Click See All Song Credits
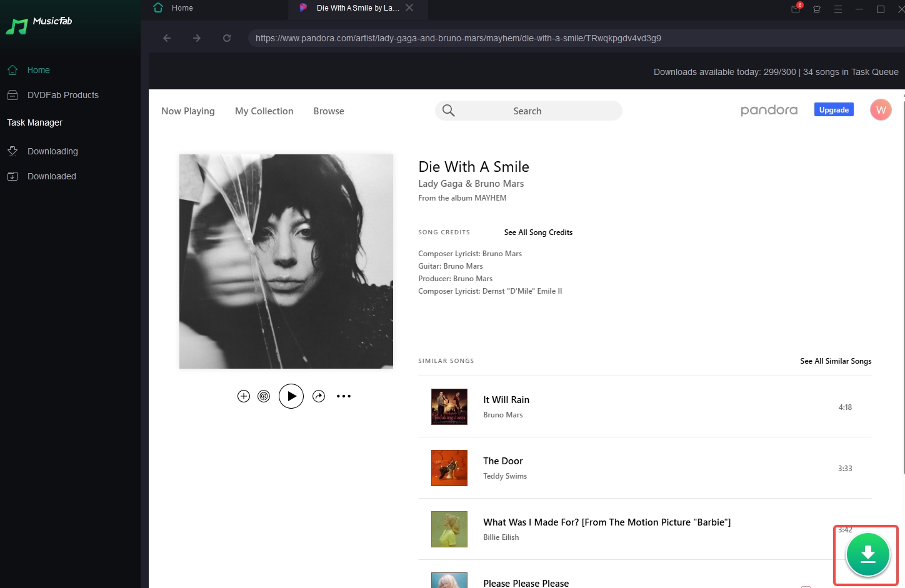Viewport: 905px width, 588px height. tap(537, 232)
